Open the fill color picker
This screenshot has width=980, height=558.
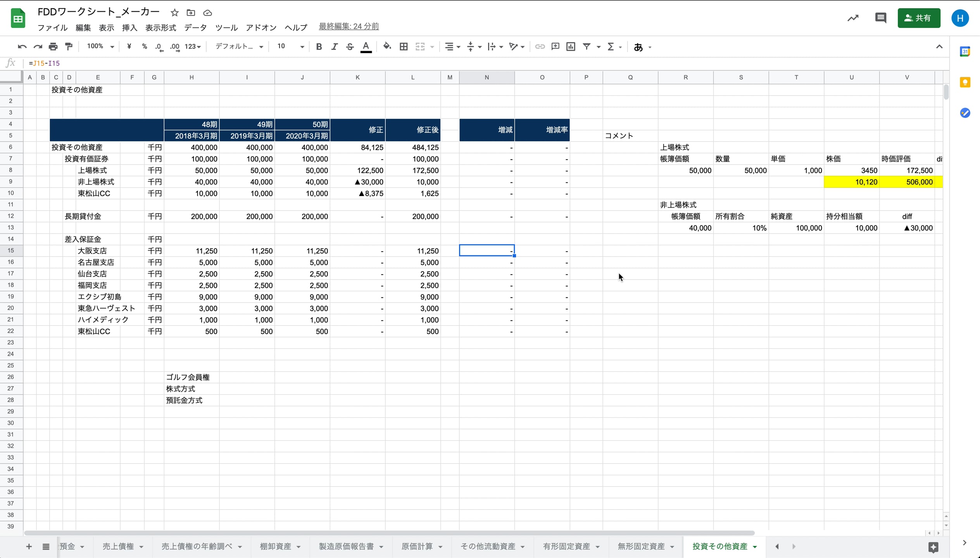pos(387,46)
